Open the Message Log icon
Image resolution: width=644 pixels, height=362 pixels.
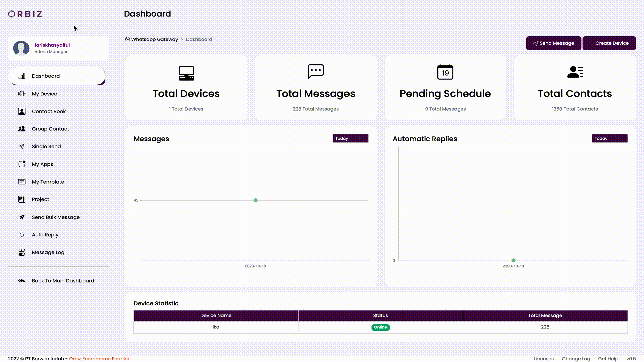click(x=22, y=252)
